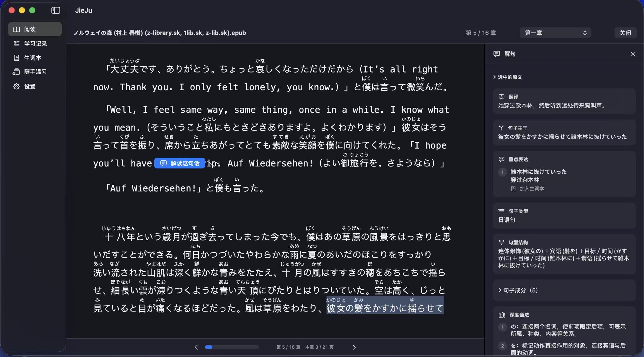Click 加入生词本 link
The width and height of the screenshot is (644, 357).
point(528,189)
